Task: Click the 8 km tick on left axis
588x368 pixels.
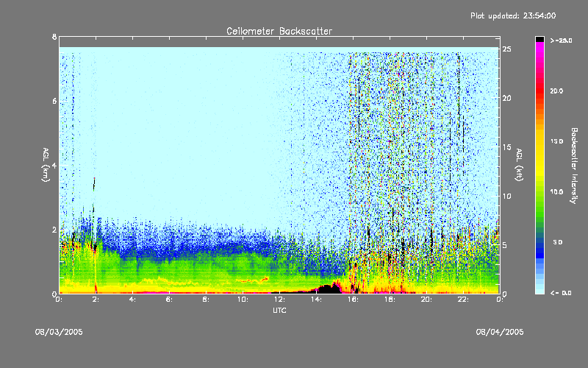Action: tap(54, 37)
